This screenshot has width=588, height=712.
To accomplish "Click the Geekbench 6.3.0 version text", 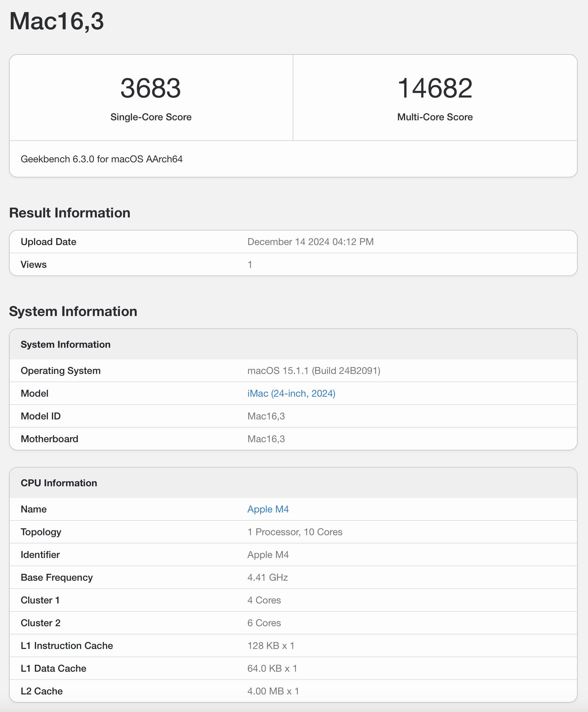I will click(102, 159).
